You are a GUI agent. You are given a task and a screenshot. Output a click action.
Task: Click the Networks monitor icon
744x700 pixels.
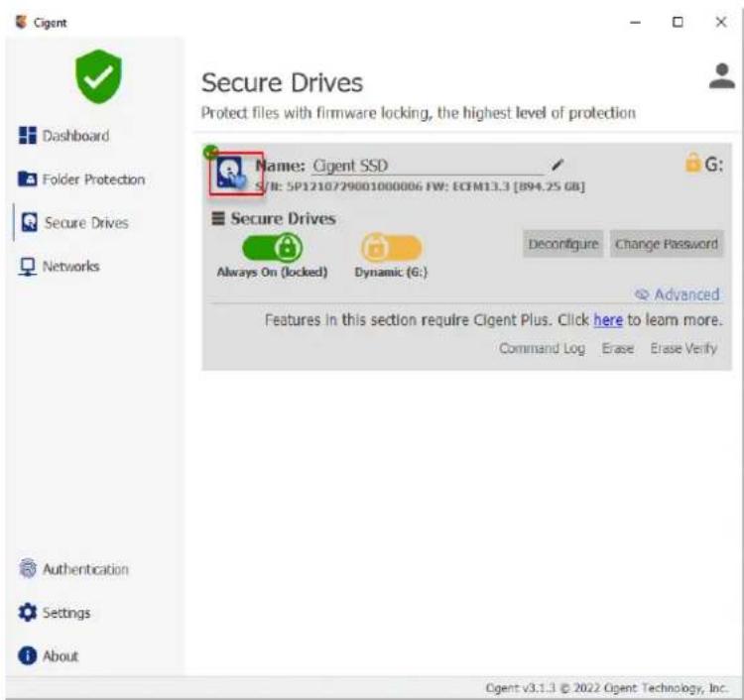click(x=27, y=266)
